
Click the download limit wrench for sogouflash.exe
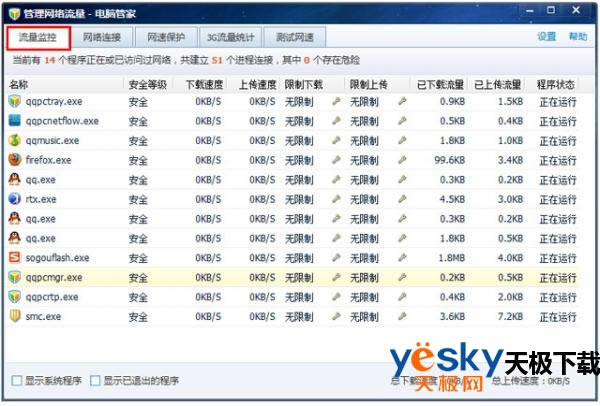pos(336,258)
